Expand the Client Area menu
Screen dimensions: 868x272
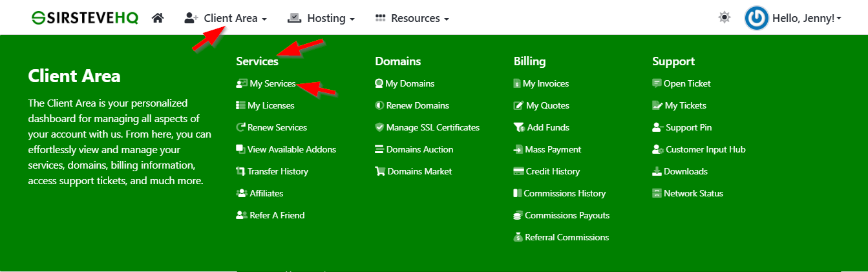pos(226,18)
